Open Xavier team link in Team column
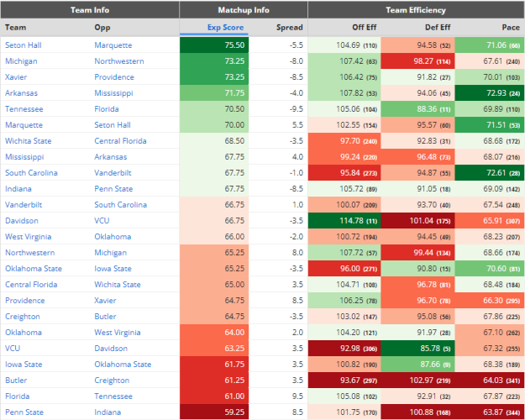The width and height of the screenshot is (525, 420). coord(16,77)
